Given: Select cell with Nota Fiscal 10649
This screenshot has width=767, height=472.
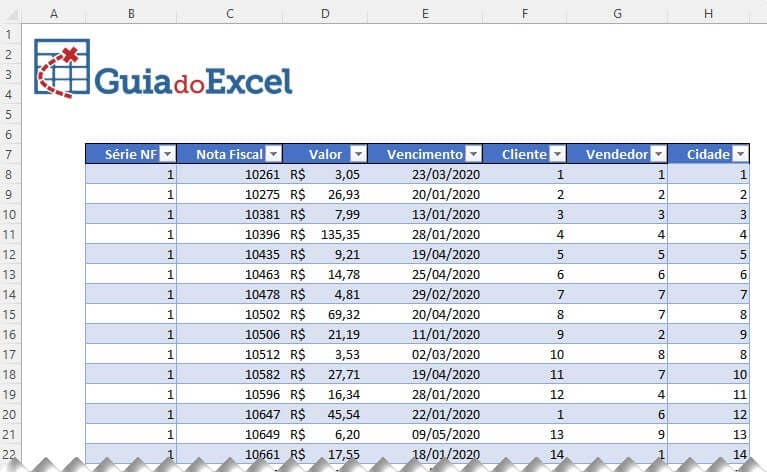Looking at the screenshot, I should tap(229, 434).
